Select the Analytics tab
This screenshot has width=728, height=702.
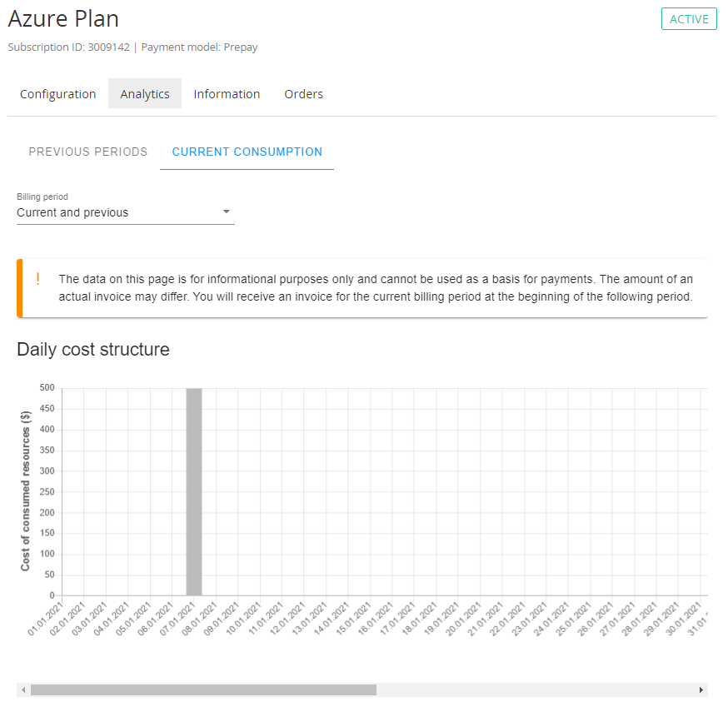tap(145, 94)
